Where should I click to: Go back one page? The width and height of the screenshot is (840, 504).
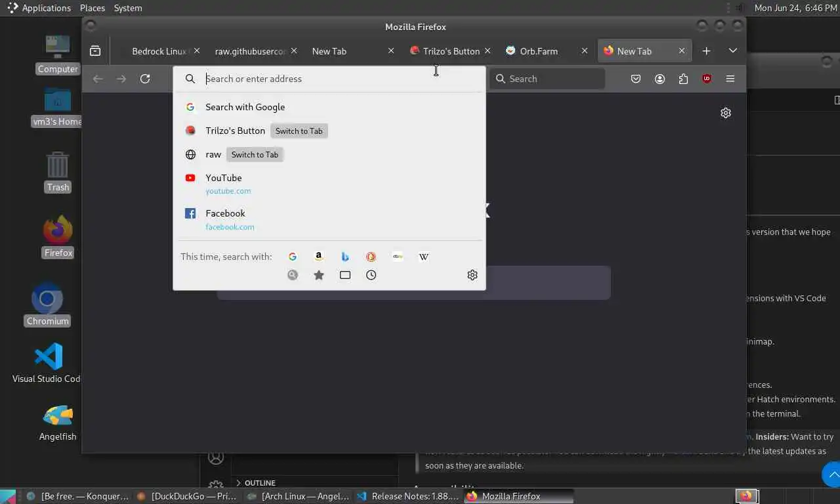pyautogui.click(x=98, y=79)
